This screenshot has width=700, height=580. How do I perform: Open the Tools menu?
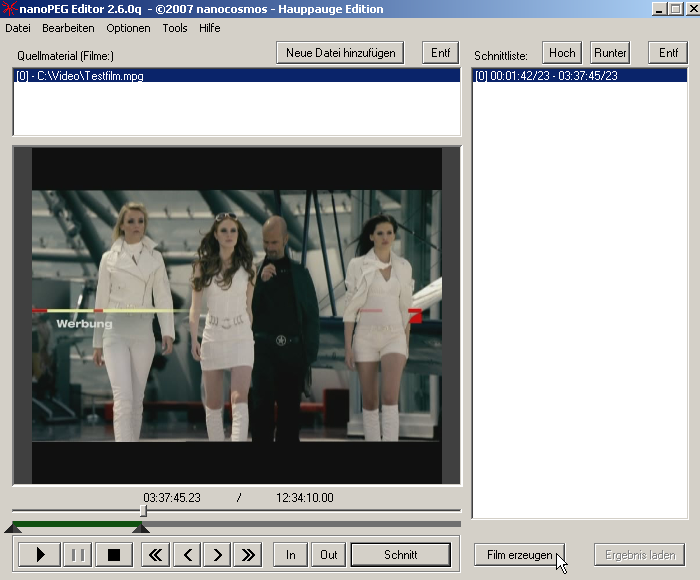175,28
